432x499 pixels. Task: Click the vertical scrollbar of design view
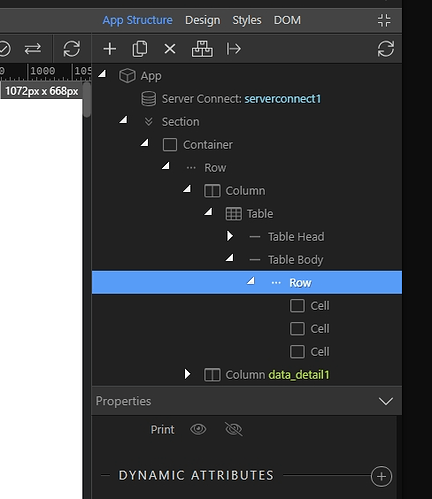(x=87, y=100)
